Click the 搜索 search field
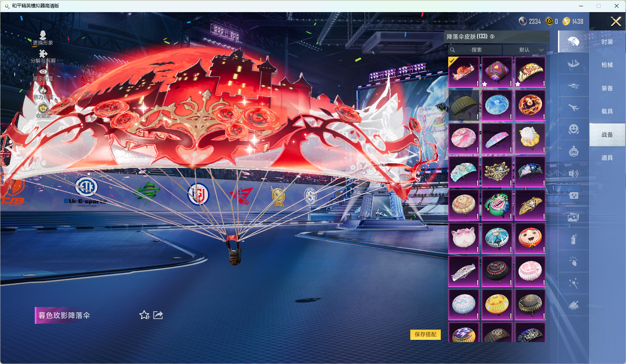The width and height of the screenshot is (626, 364). (475, 50)
